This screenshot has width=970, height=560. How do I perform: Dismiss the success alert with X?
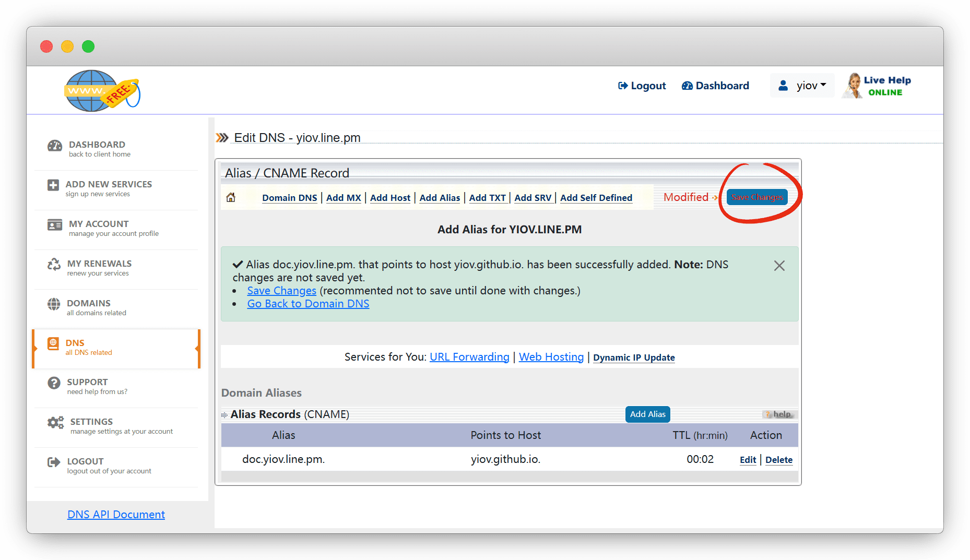(x=779, y=266)
